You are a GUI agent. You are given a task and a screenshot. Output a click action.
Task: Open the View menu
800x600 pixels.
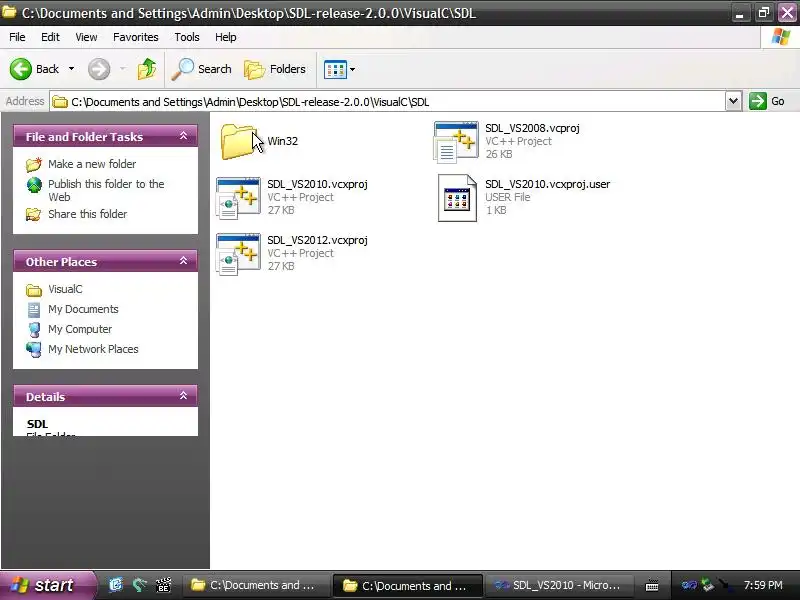pyautogui.click(x=86, y=37)
